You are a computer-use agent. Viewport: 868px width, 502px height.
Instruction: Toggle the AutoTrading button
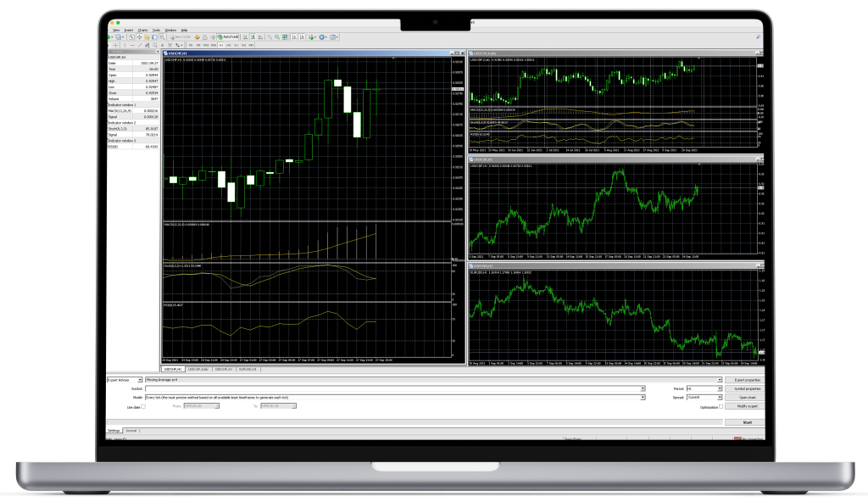tap(228, 37)
